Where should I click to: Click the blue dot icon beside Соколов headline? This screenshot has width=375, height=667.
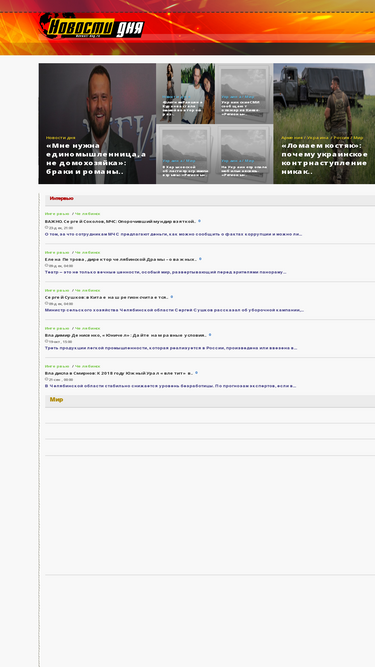(x=199, y=221)
